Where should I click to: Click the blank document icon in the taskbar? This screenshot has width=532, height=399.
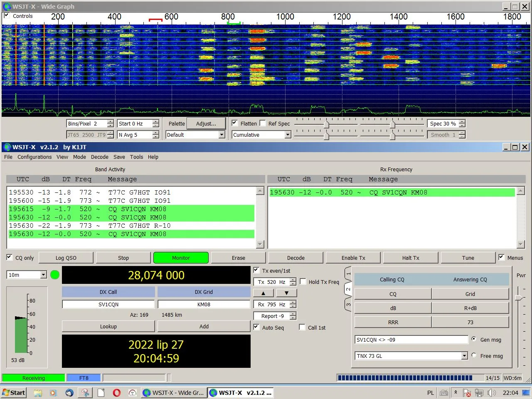click(101, 393)
